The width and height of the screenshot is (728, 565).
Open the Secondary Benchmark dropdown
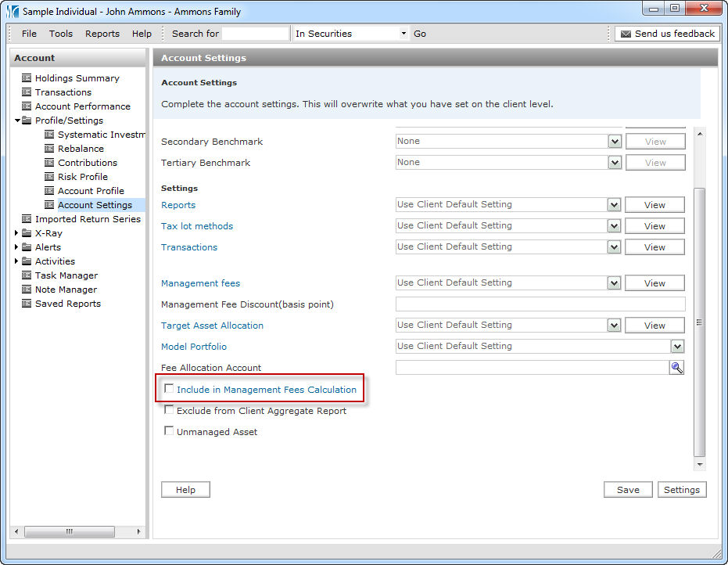[615, 142]
